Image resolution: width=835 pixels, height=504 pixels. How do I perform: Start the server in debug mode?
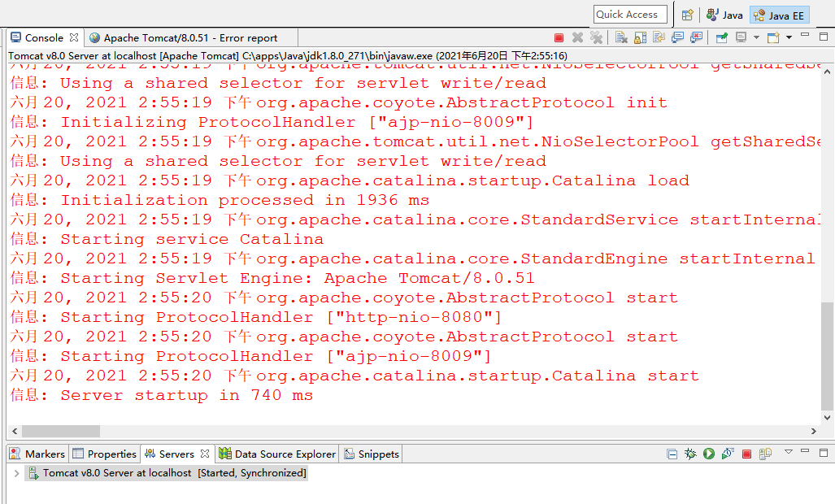690,454
